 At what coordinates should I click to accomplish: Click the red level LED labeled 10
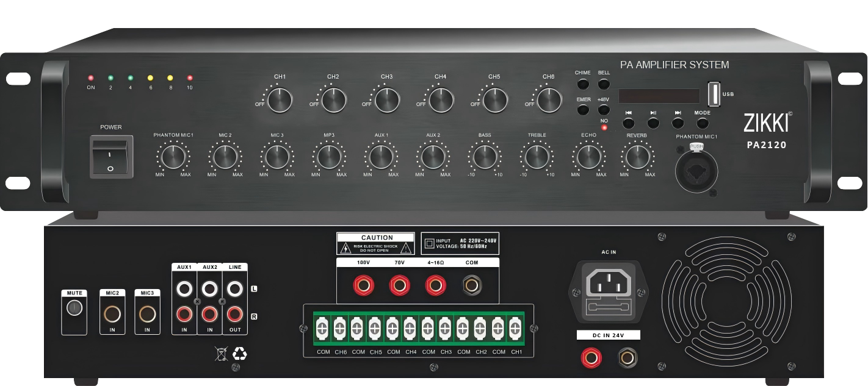190,78
